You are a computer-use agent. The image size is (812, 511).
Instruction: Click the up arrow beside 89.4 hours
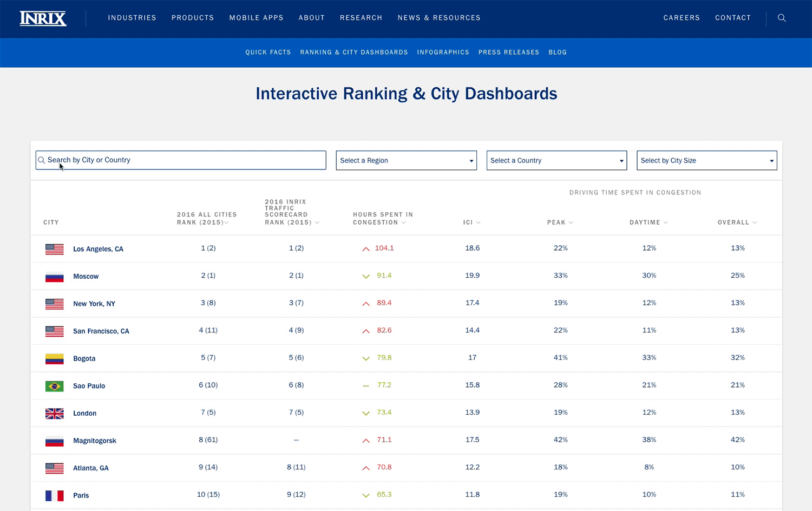click(366, 304)
